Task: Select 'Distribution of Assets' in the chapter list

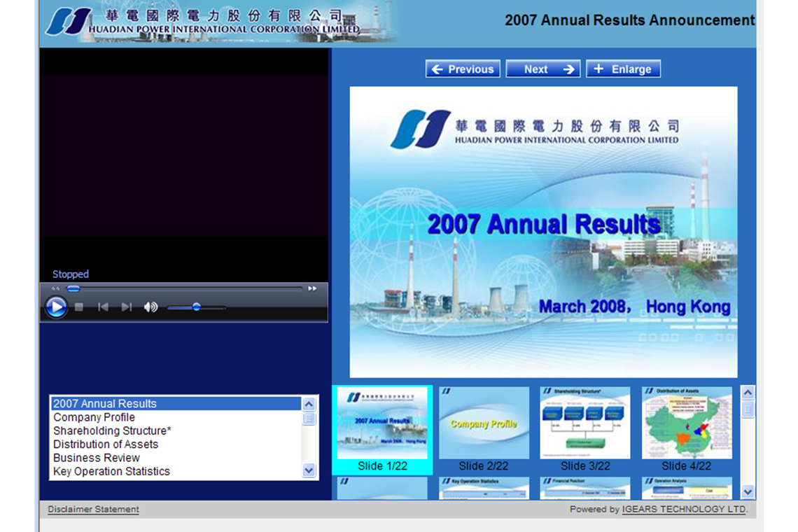Action: click(176, 444)
